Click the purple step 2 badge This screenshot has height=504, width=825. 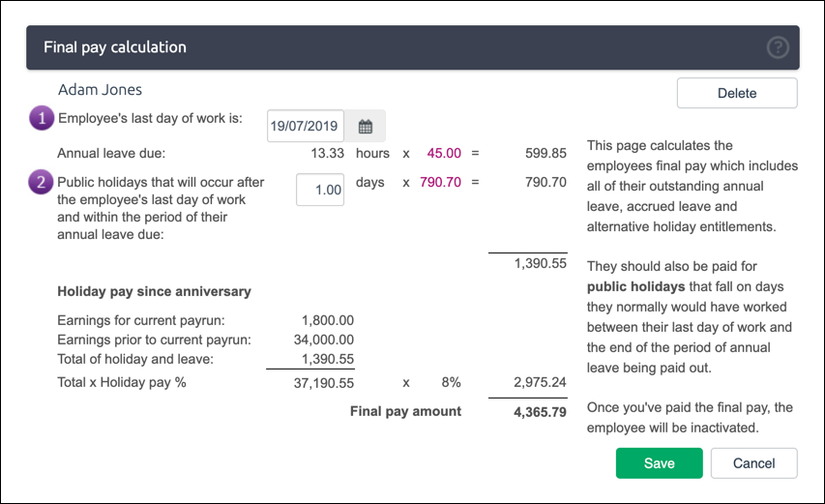(41, 182)
